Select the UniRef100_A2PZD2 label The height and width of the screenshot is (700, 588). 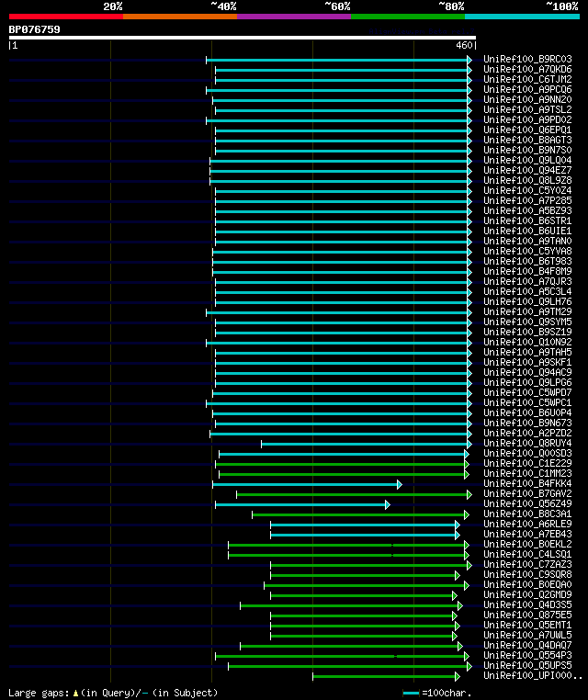pos(527,433)
